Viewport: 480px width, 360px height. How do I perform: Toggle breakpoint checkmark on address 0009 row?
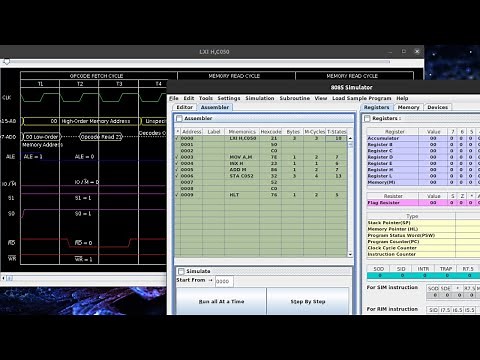coord(177,195)
